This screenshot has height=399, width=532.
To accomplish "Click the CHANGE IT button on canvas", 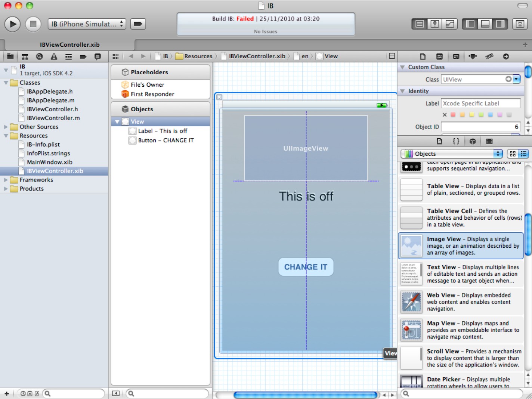I will point(306,267).
